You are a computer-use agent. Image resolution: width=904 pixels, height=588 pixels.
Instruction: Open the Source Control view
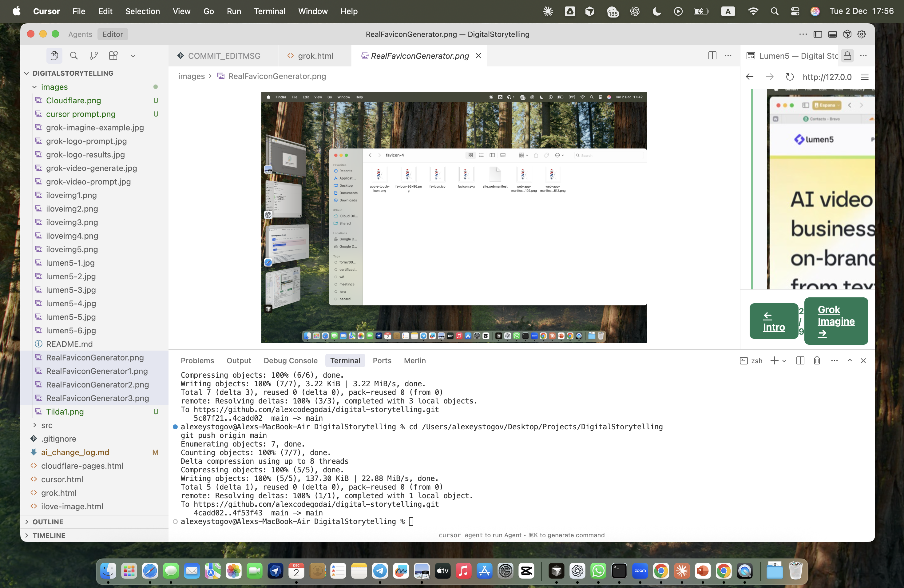click(93, 55)
